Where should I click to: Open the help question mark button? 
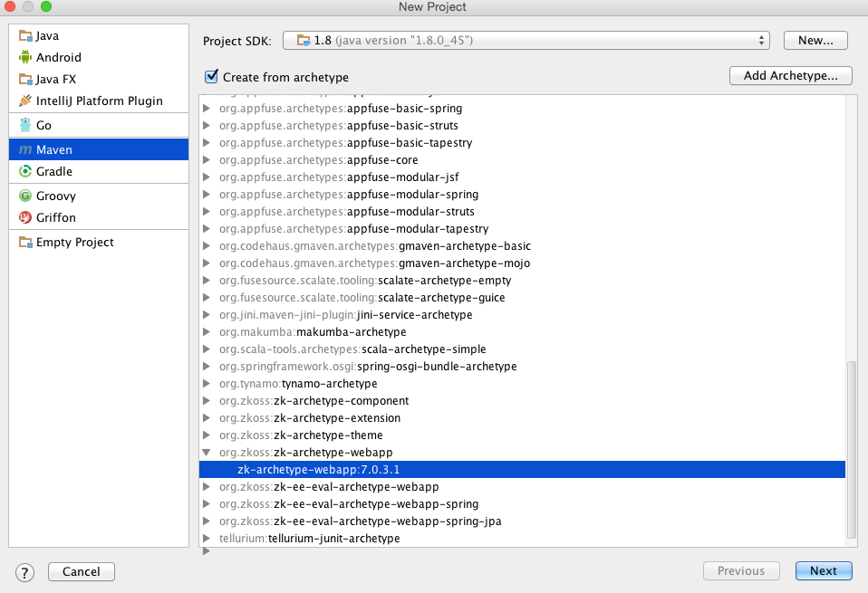25,571
